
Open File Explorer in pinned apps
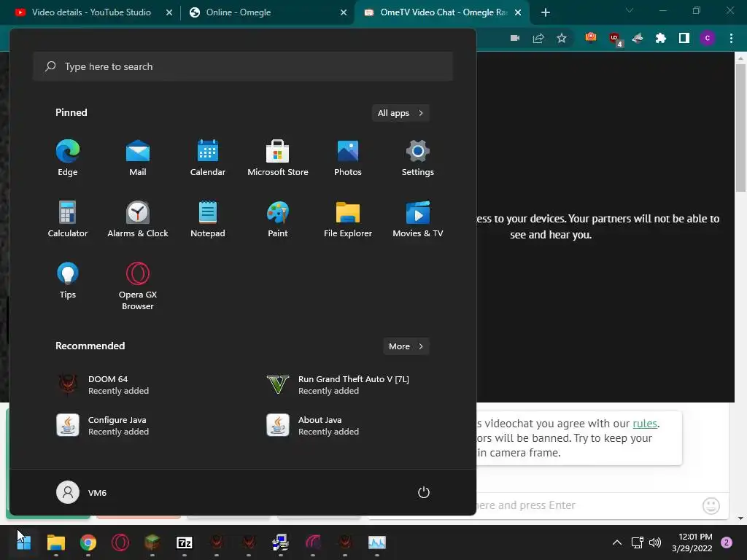[348, 219]
